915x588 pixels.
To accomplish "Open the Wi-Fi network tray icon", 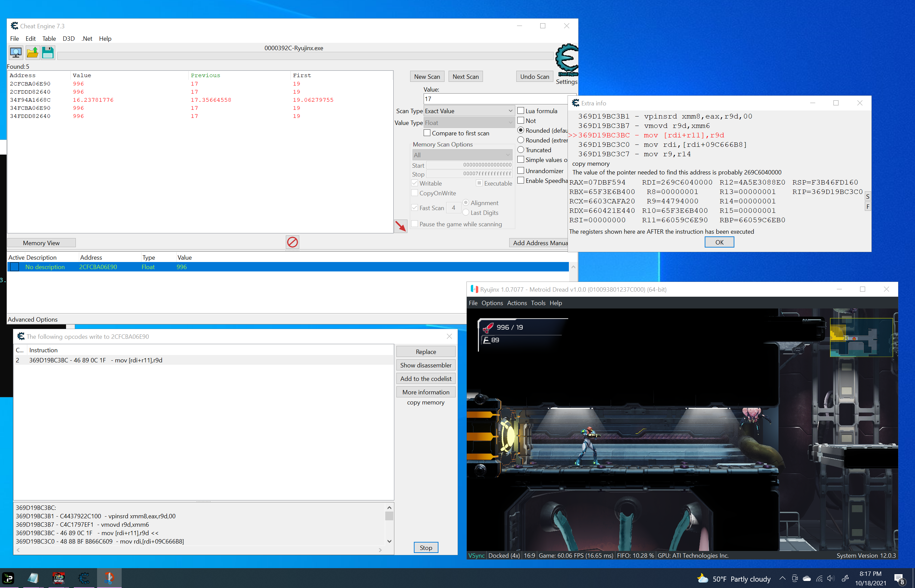I will coord(819,579).
